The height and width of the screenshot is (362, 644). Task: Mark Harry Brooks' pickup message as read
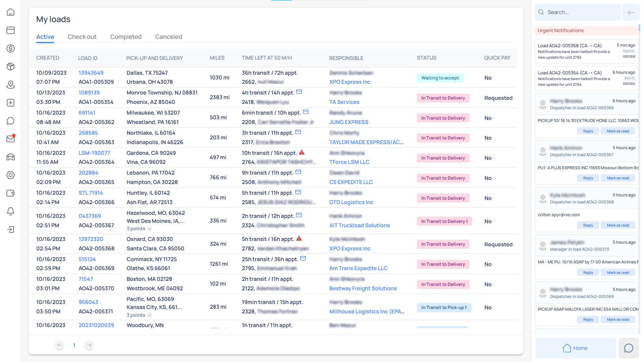point(618,131)
